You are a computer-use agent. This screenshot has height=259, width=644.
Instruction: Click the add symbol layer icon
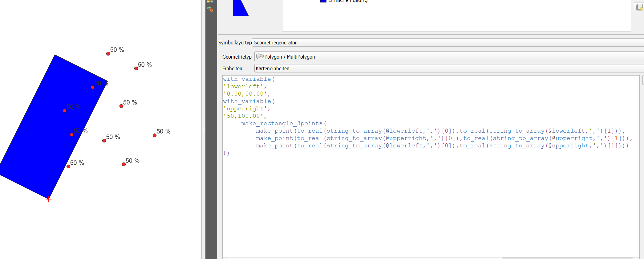639,7
